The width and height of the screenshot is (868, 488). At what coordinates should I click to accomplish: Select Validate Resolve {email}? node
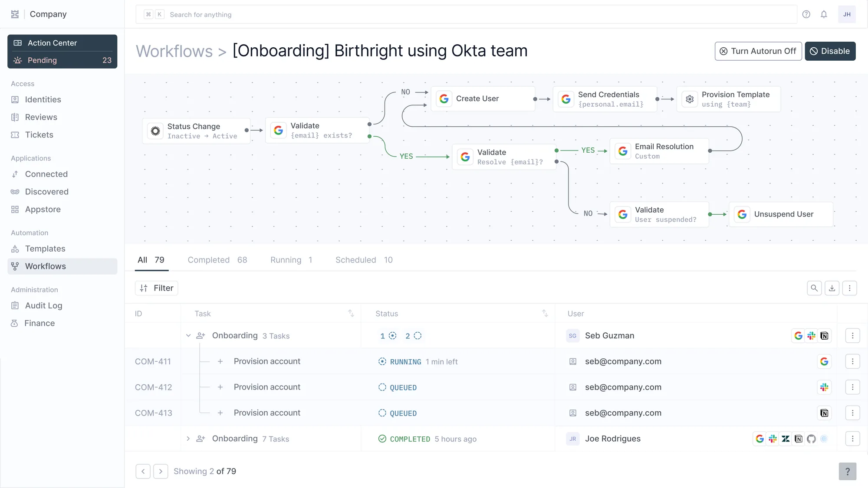[x=504, y=157]
